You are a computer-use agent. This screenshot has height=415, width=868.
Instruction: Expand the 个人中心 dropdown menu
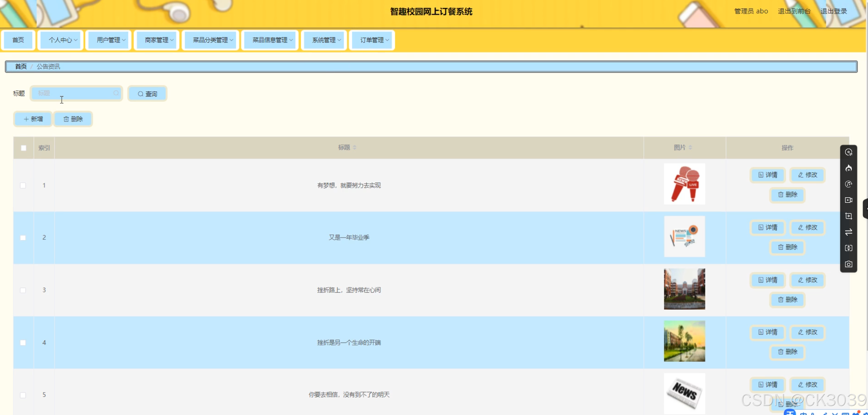point(61,40)
